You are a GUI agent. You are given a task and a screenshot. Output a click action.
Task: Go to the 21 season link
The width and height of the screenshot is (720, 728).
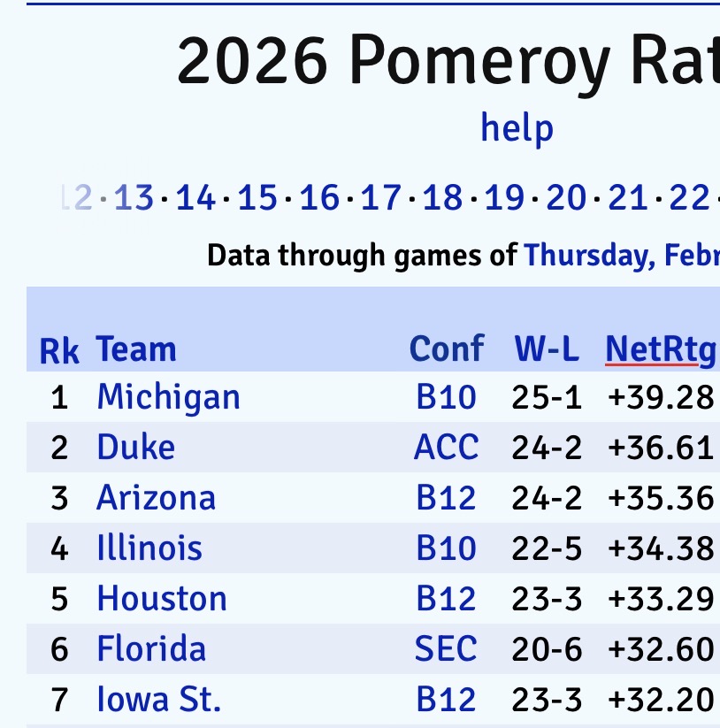tap(628, 198)
